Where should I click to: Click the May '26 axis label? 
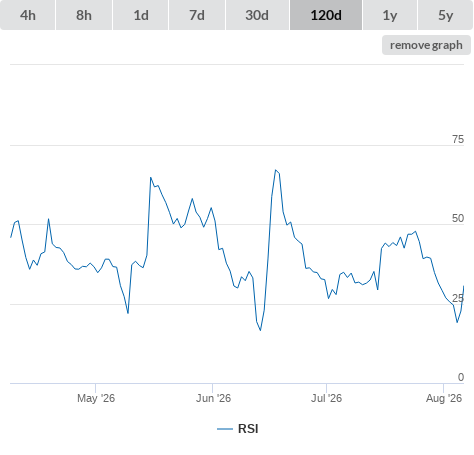pyautogui.click(x=96, y=398)
